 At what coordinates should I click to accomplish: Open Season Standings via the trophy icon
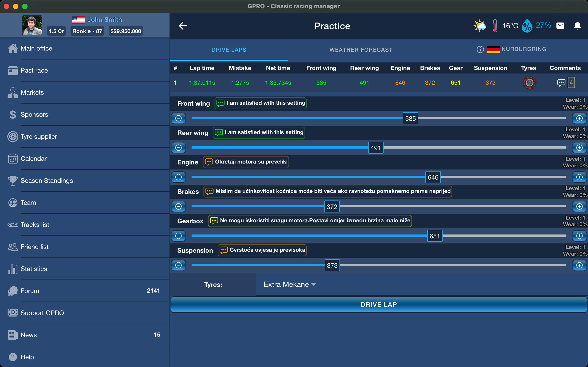[12, 180]
